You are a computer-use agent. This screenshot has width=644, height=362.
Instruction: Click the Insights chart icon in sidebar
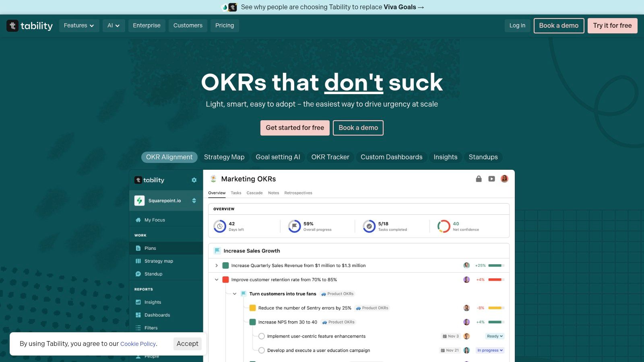(x=138, y=302)
